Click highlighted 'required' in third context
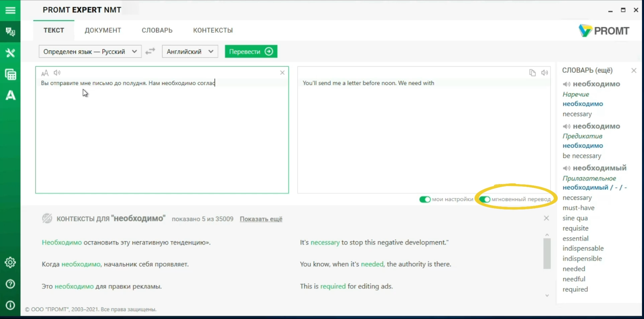This screenshot has height=319, width=644. [333, 286]
